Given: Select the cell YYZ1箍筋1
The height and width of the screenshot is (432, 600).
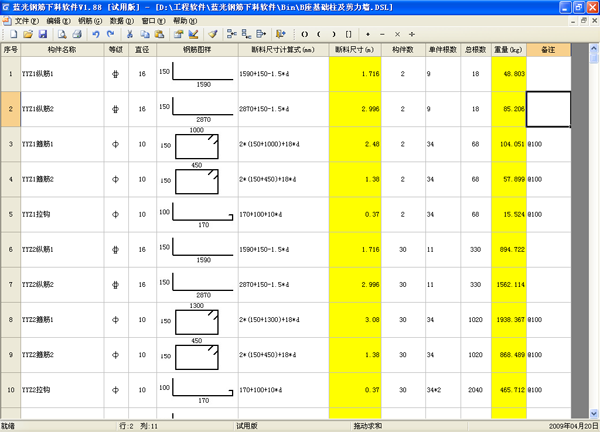Looking at the screenshot, I should 62,144.
